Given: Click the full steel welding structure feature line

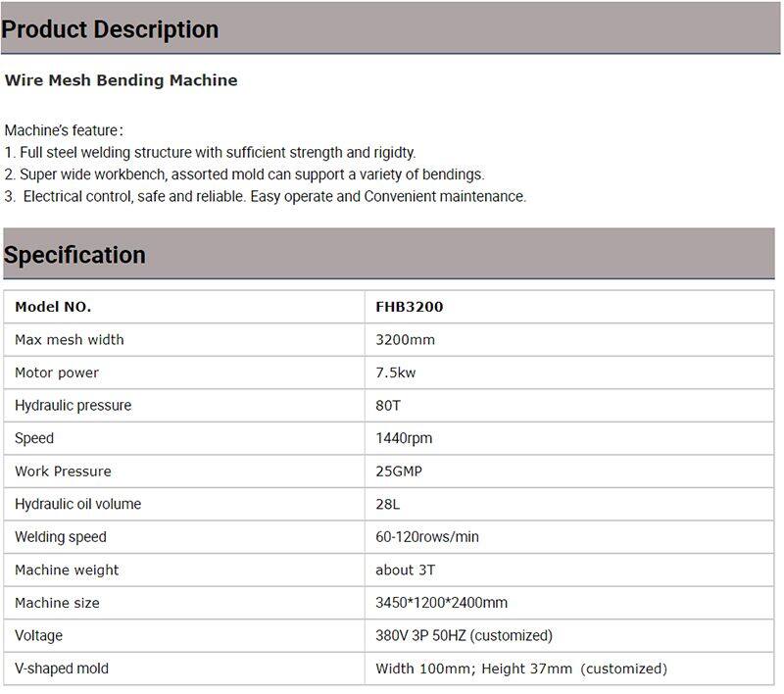Looking at the screenshot, I should [x=211, y=153].
